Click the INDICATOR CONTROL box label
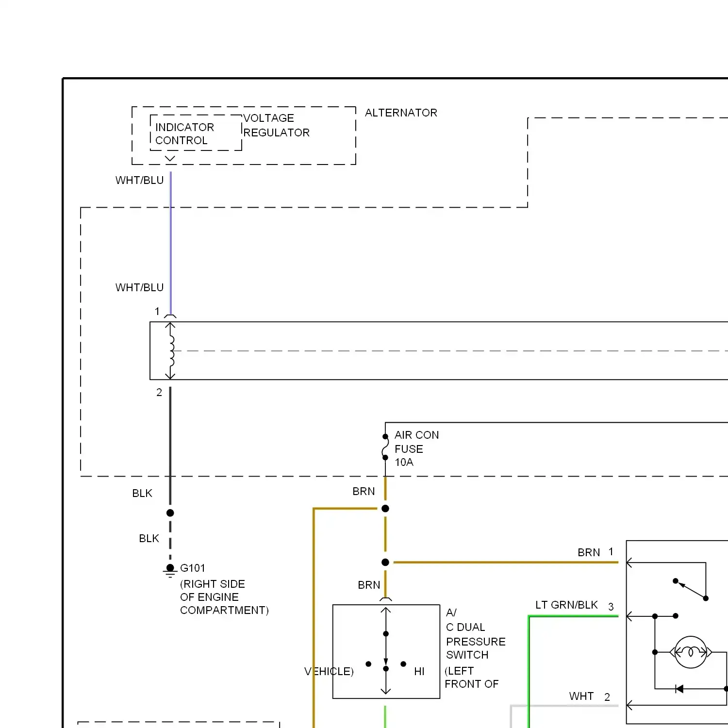Image resolution: width=728 pixels, height=728 pixels. tap(184, 133)
